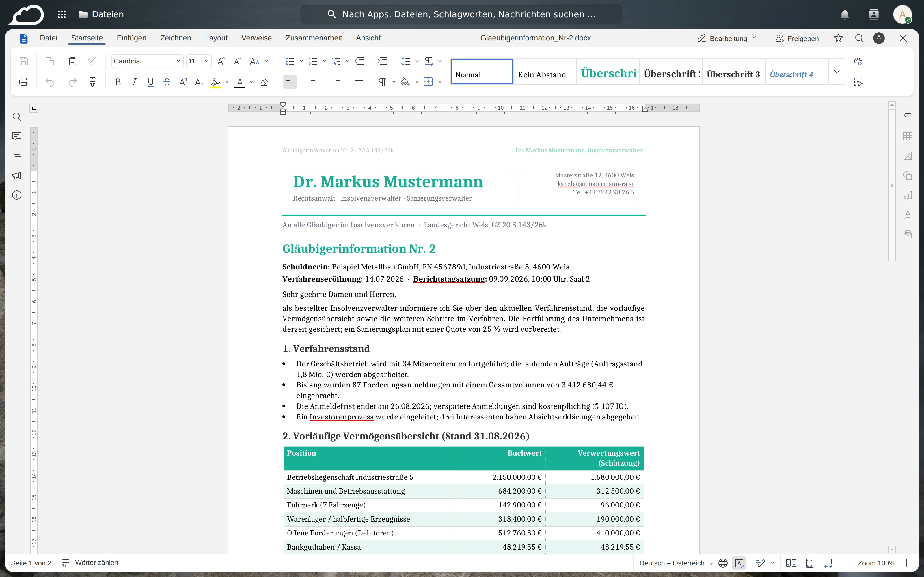
Task: Click the print icon in toolbar
Action: pos(24,82)
